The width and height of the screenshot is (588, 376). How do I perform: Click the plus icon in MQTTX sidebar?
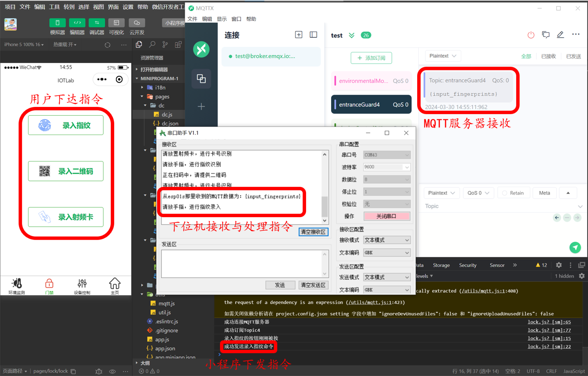click(x=201, y=107)
